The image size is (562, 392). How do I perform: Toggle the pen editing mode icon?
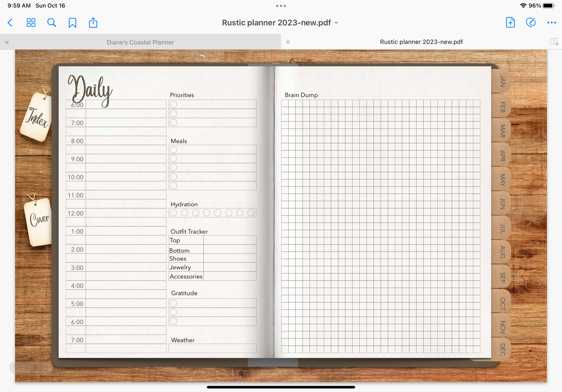531,23
